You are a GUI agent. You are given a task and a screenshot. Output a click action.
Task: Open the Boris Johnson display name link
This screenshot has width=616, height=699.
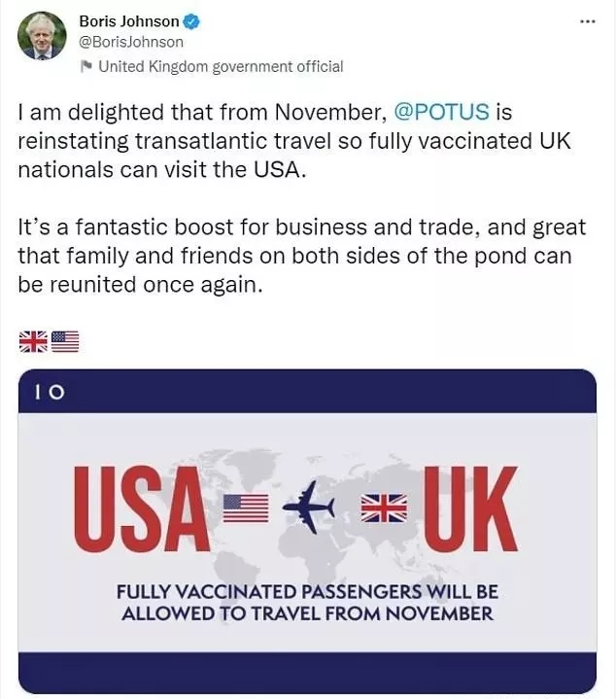[128, 21]
